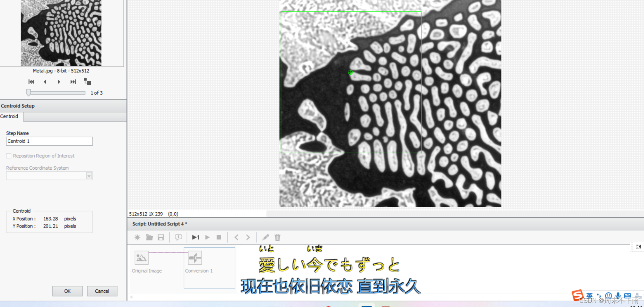Stop the script execution
This screenshot has width=644, height=307.
pos(219,237)
